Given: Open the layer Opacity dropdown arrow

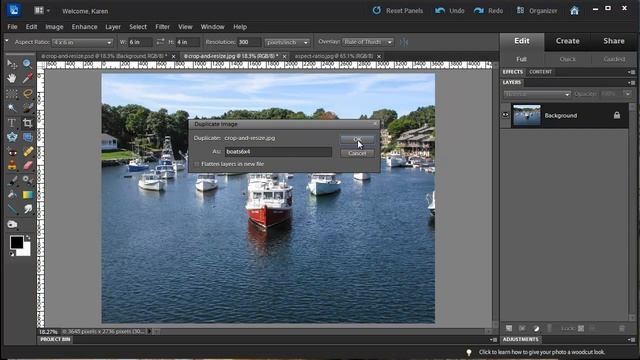Looking at the screenshot, I should 627,94.
